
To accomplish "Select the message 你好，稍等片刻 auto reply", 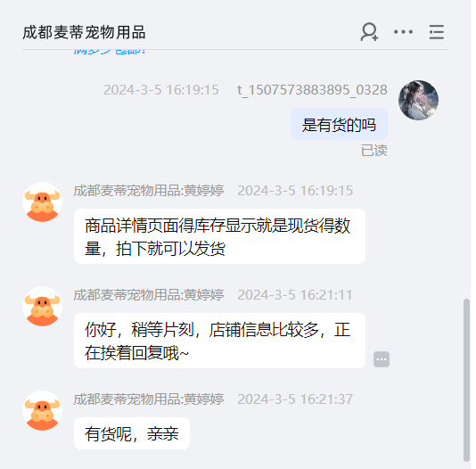I will tap(219, 341).
